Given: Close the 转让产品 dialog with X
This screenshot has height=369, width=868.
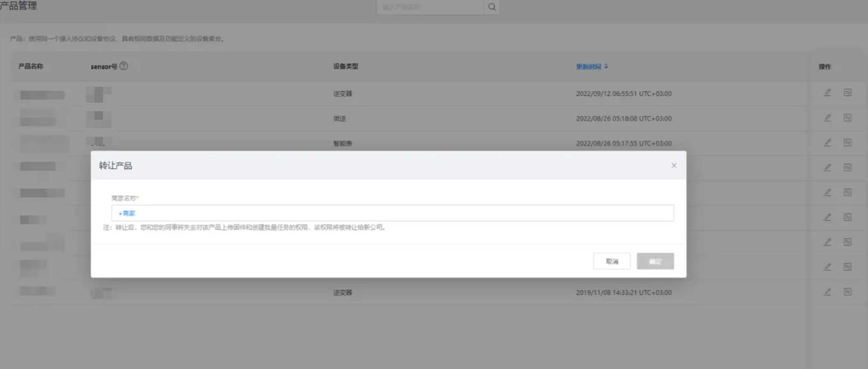Looking at the screenshot, I should pos(674,165).
